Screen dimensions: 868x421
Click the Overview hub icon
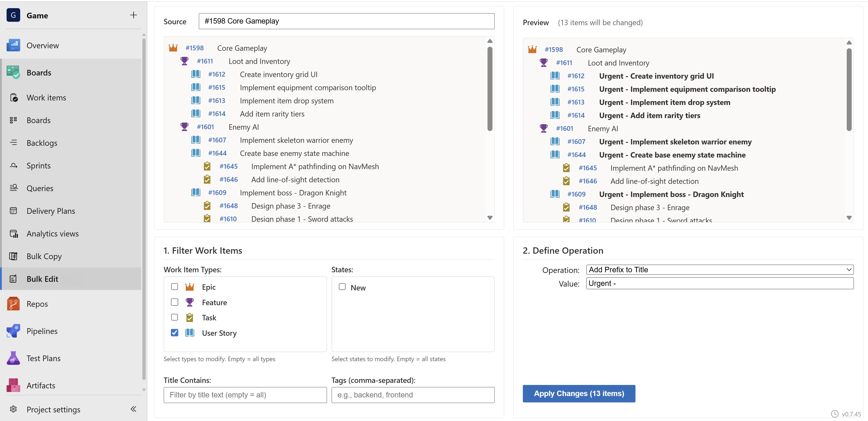tap(13, 46)
